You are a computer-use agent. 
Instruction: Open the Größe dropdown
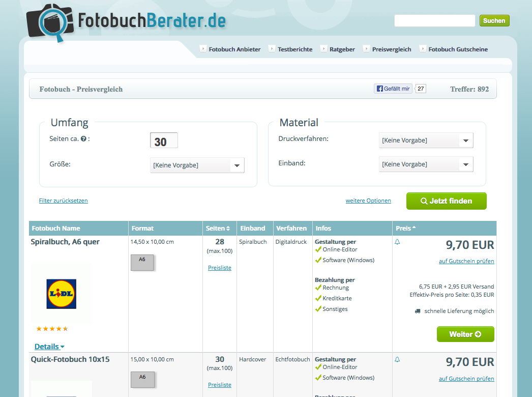click(x=197, y=165)
